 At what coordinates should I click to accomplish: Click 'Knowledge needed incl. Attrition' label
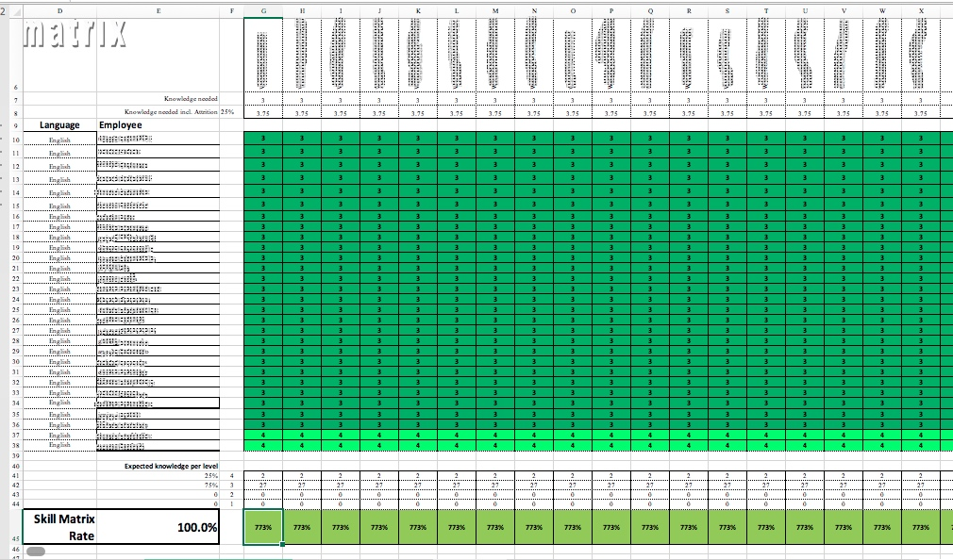(x=171, y=112)
